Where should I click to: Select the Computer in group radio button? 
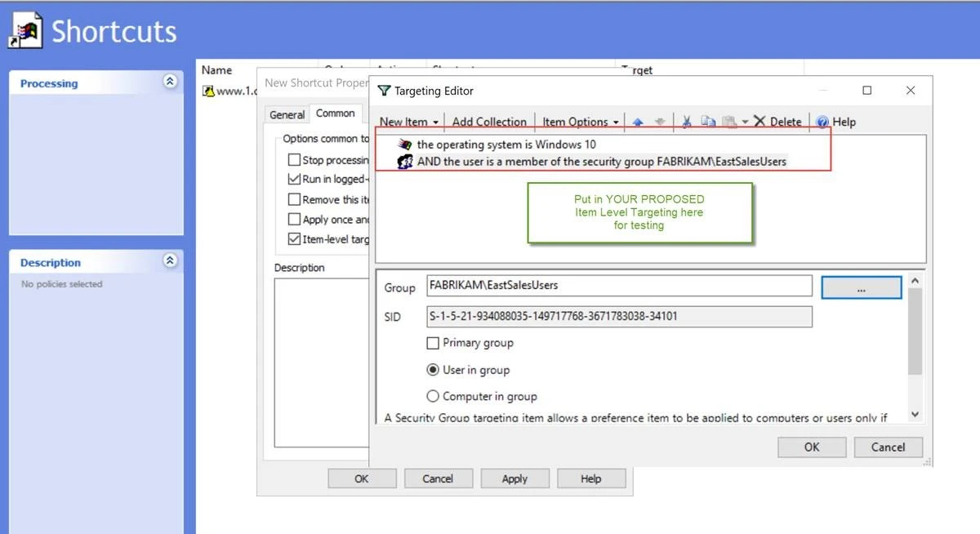pyautogui.click(x=433, y=396)
